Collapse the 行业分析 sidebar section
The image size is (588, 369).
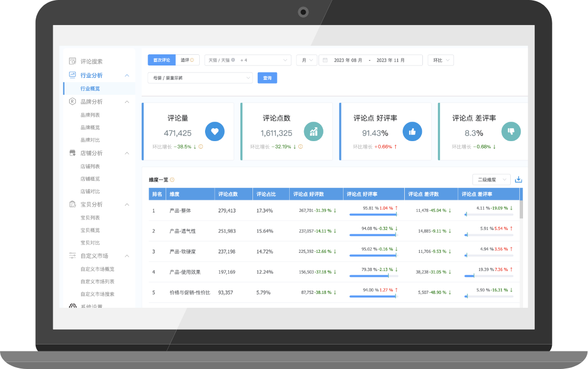point(127,76)
